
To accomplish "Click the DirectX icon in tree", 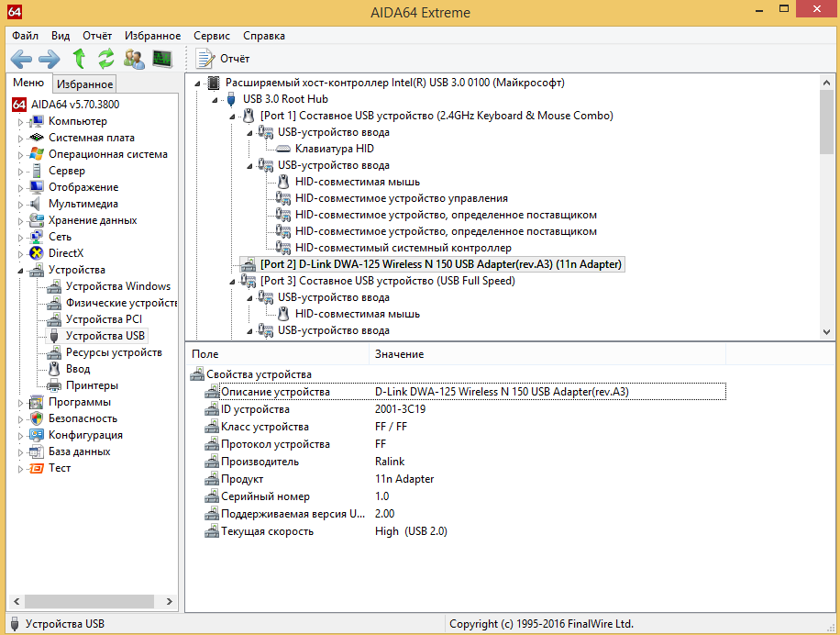I will click(37, 253).
